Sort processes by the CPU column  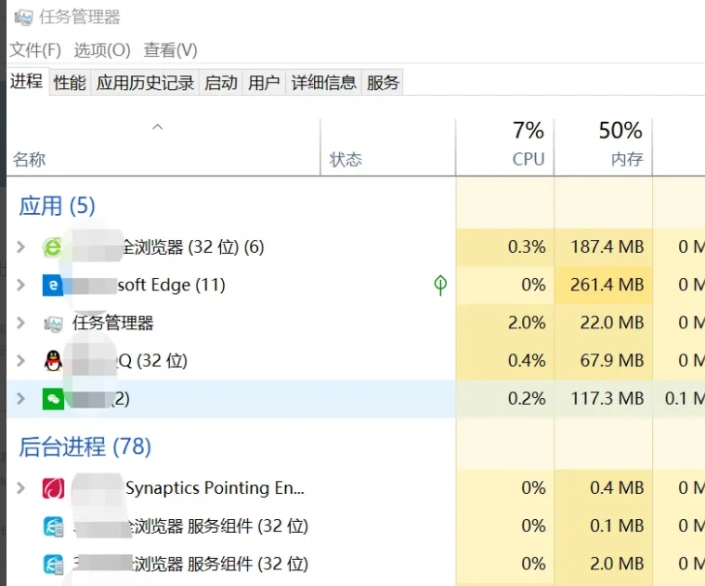527,159
